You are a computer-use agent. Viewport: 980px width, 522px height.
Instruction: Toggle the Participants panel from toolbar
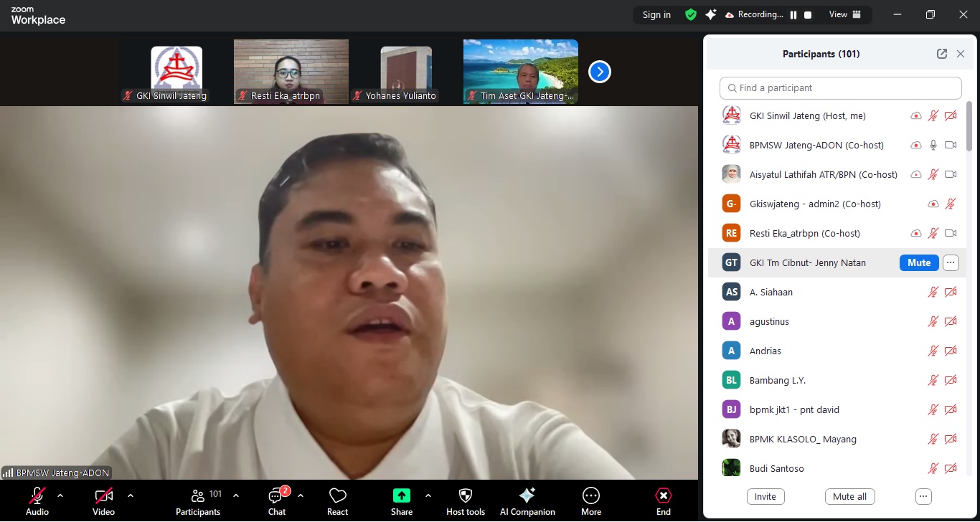coord(198,496)
